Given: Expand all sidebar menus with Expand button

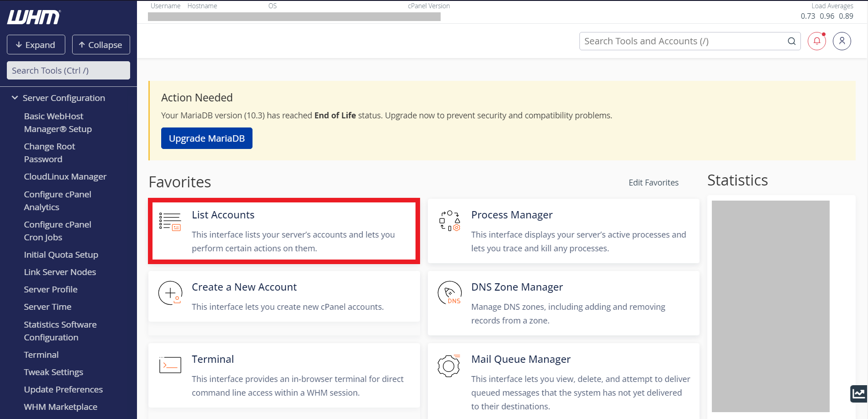Looking at the screenshot, I should click(x=36, y=45).
